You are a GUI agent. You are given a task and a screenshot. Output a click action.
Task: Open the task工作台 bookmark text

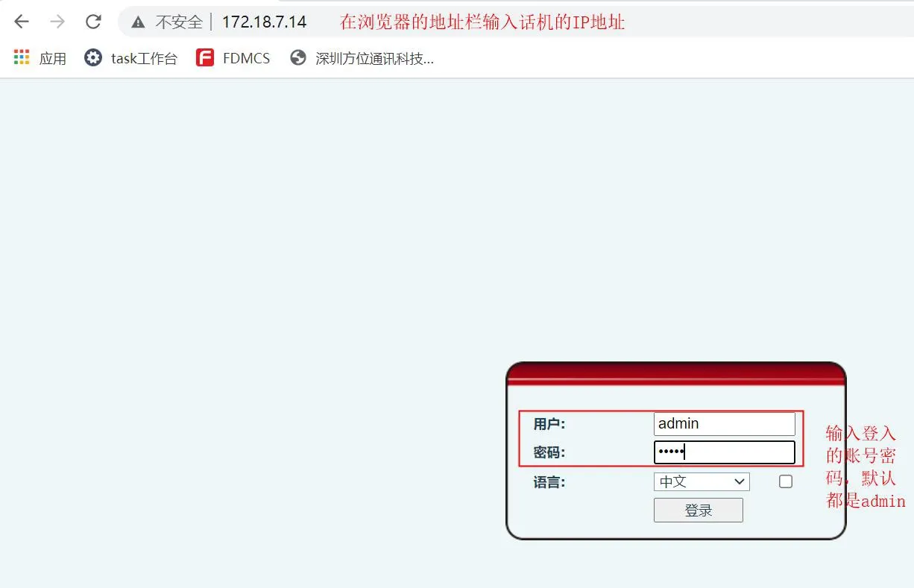pos(144,58)
